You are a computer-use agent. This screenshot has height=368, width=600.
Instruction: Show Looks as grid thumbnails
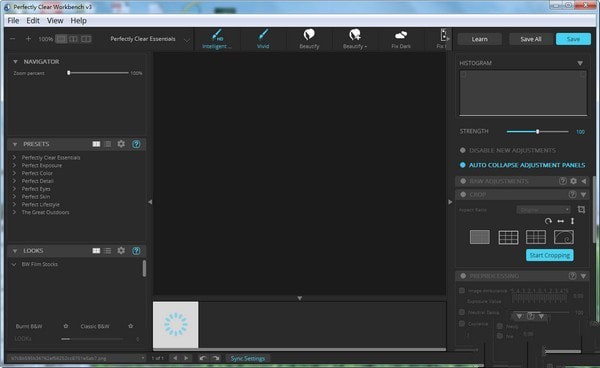point(96,251)
